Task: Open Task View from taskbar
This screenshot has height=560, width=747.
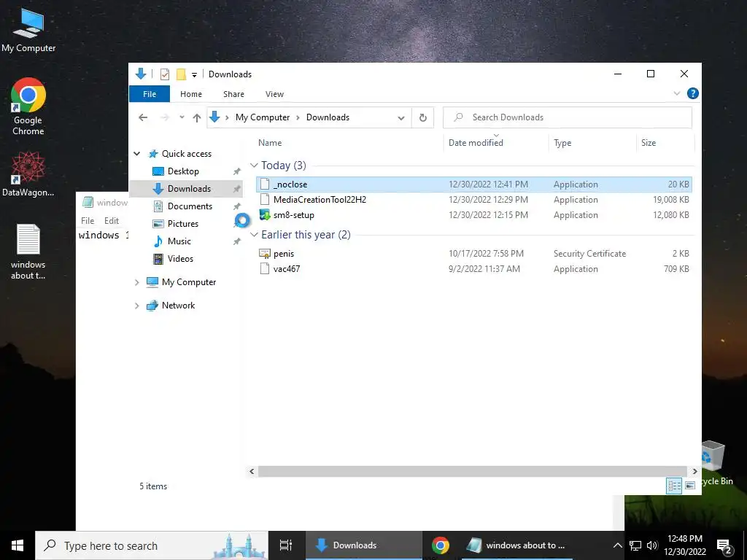Action: (x=286, y=545)
